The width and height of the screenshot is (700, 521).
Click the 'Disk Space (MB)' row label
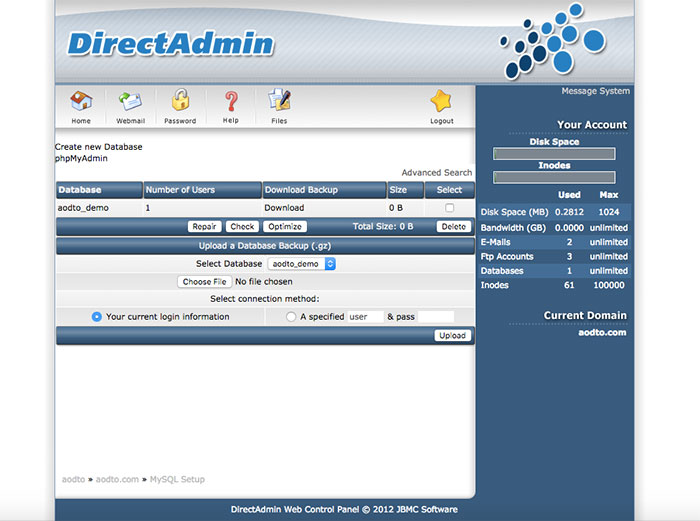514,212
